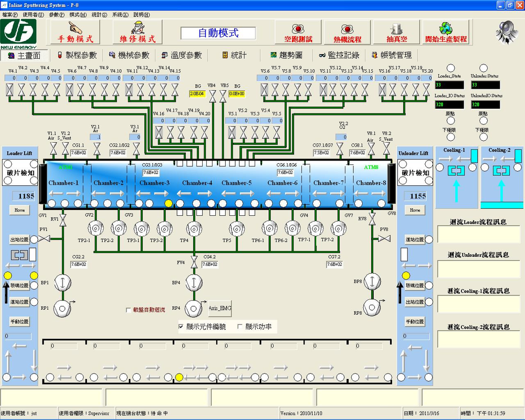
Task: Switch to the 製程參數 tab
Action: pyautogui.click(x=77, y=55)
